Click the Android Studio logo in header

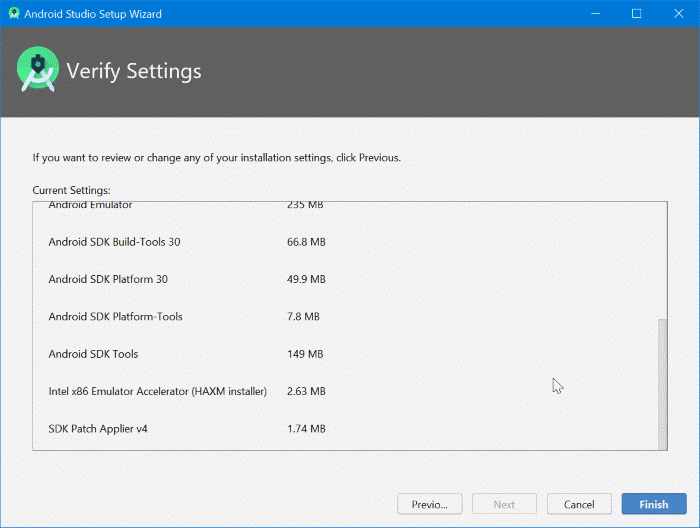pos(38,69)
